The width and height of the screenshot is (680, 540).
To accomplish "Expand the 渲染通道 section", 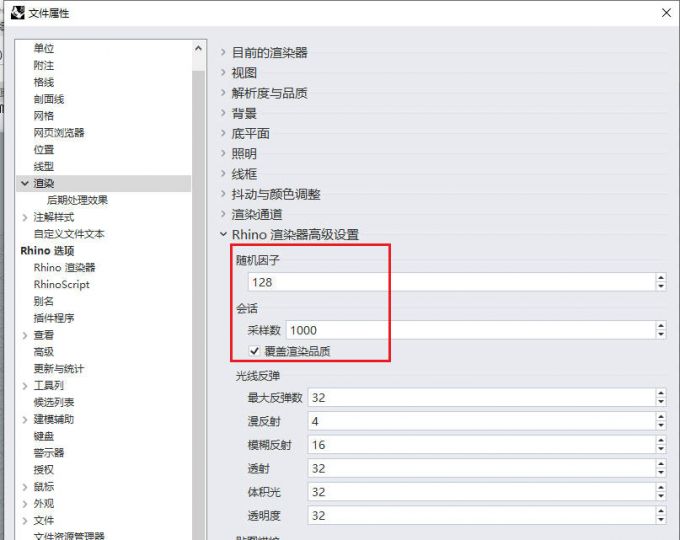I will (x=223, y=214).
